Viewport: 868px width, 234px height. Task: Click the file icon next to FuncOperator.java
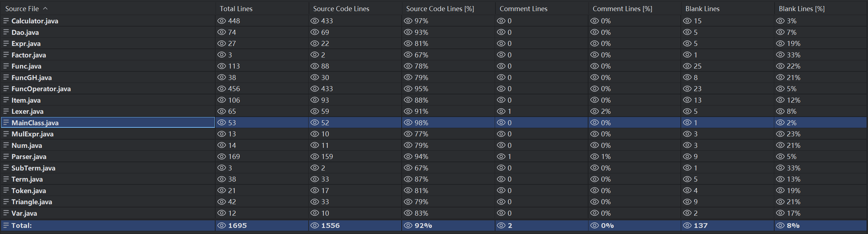(x=6, y=89)
